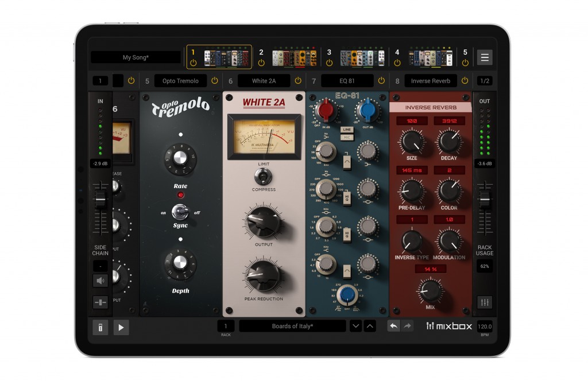Viewport: 588px width, 381px height.
Task: Click the -2.9 dB input readout
Action: tap(100, 164)
